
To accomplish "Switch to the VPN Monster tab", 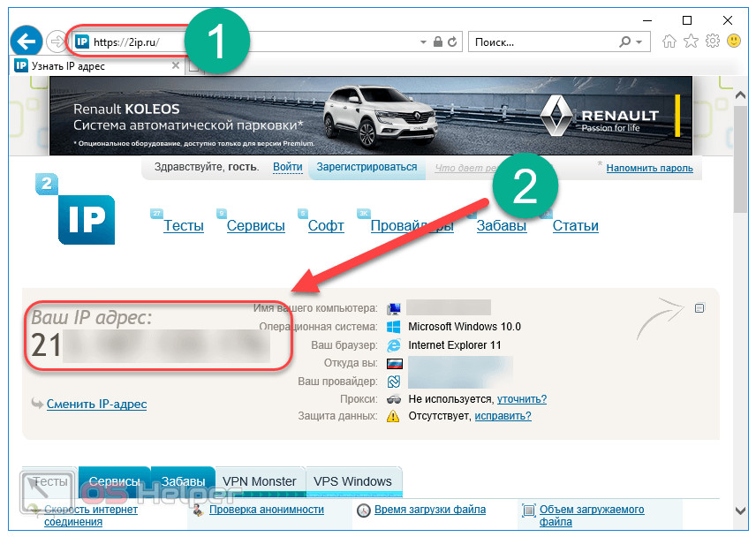I will tap(260, 481).
